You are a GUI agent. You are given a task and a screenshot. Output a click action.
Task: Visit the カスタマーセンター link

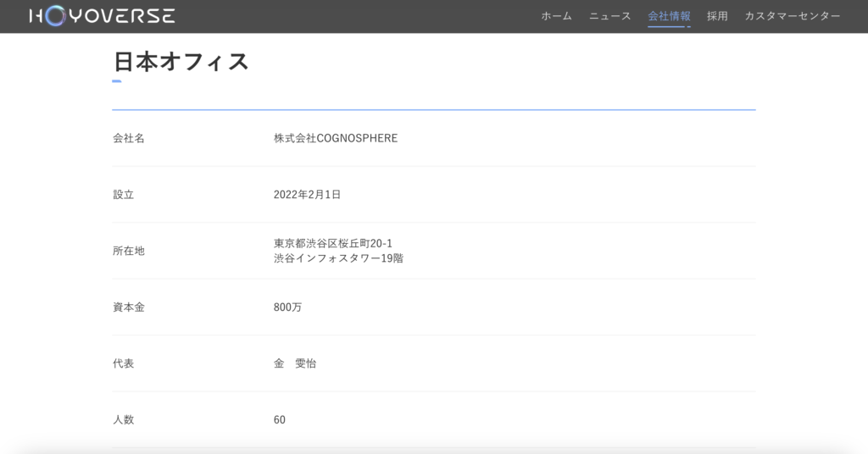click(793, 16)
